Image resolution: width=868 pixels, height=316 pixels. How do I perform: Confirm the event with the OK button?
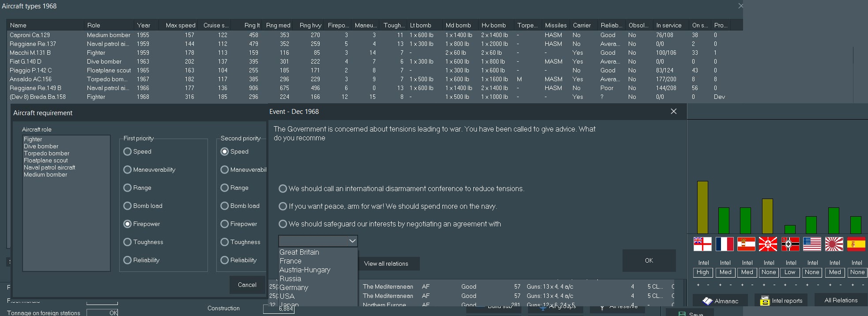(649, 260)
